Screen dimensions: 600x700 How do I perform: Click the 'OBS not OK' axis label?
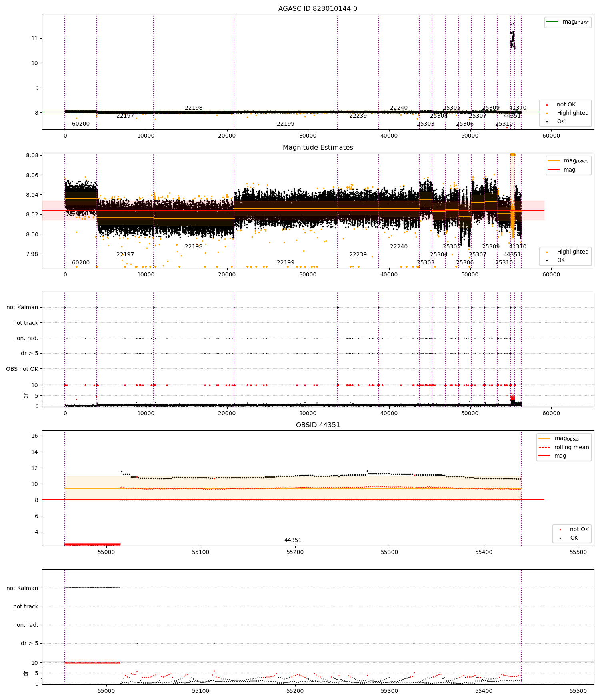coord(22,369)
